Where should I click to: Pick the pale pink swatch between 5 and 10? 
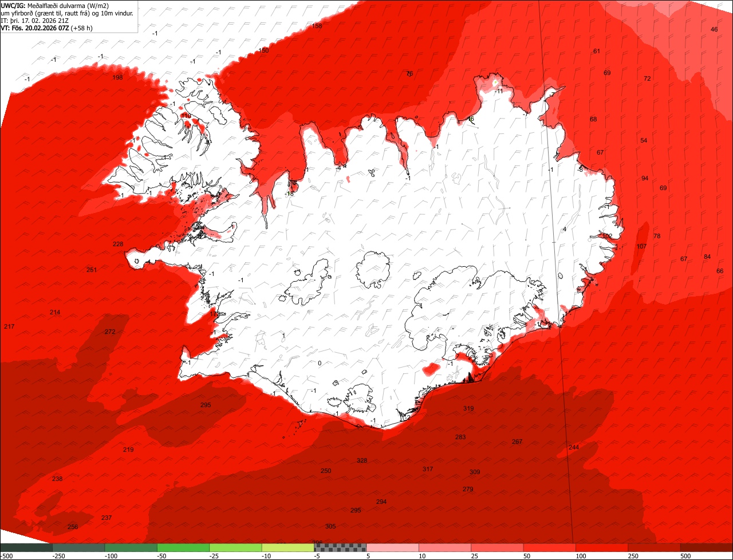(x=392, y=547)
